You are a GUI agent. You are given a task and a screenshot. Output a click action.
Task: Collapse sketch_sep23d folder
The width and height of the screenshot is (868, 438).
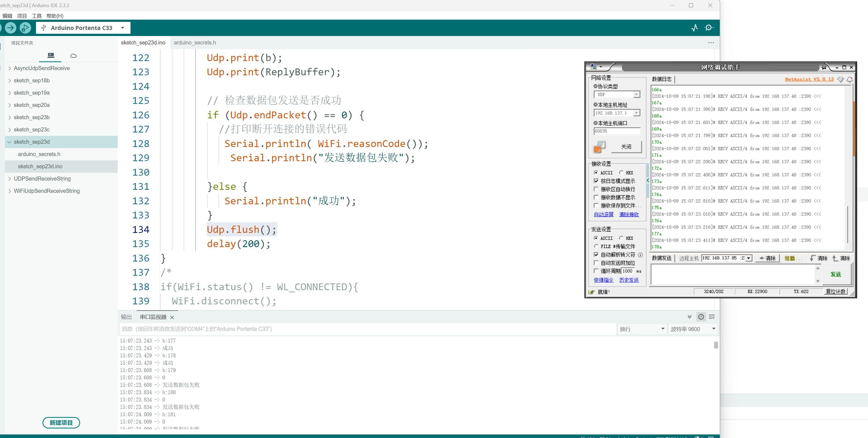[x=10, y=142]
